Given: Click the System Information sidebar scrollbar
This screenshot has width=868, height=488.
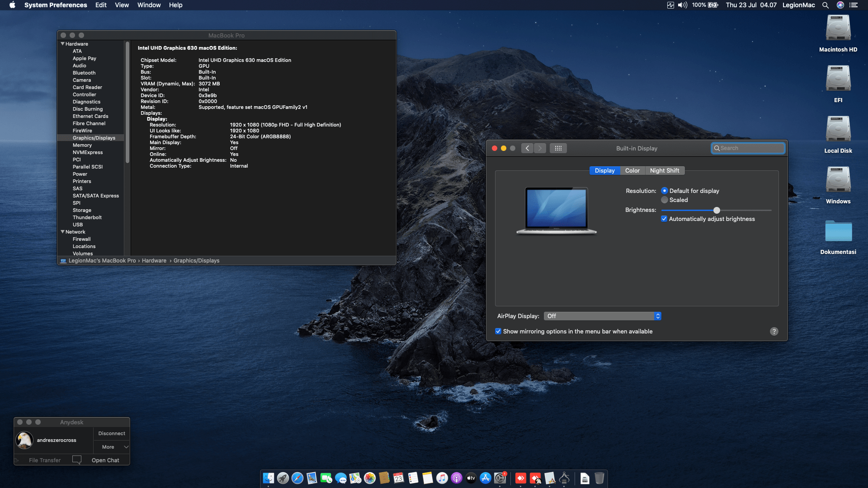Looking at the screenshot, I should [127, 102].
